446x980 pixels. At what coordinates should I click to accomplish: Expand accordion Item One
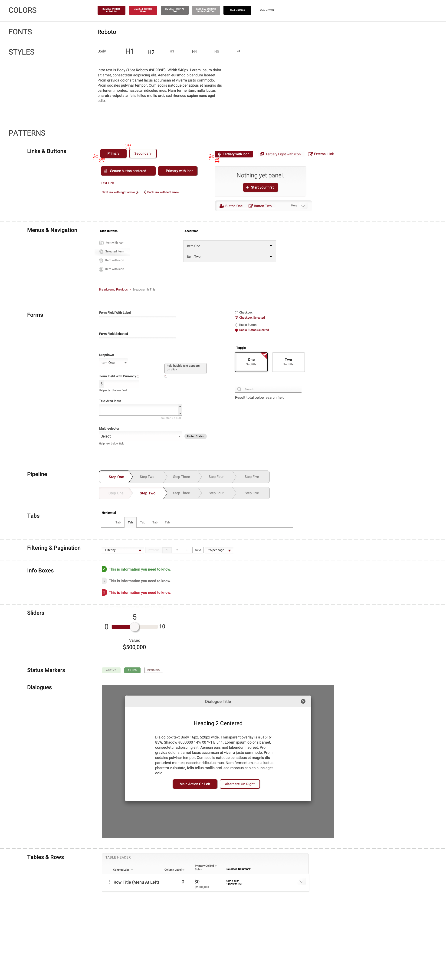click(x=230, y=246)
